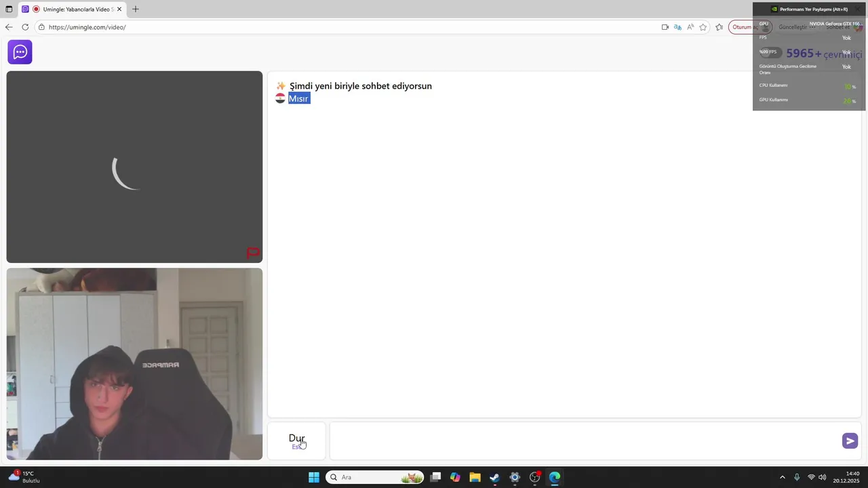Click the purple send message arrow
The width and height of the screenshot is (868, 488).
[x=850, y=441]
